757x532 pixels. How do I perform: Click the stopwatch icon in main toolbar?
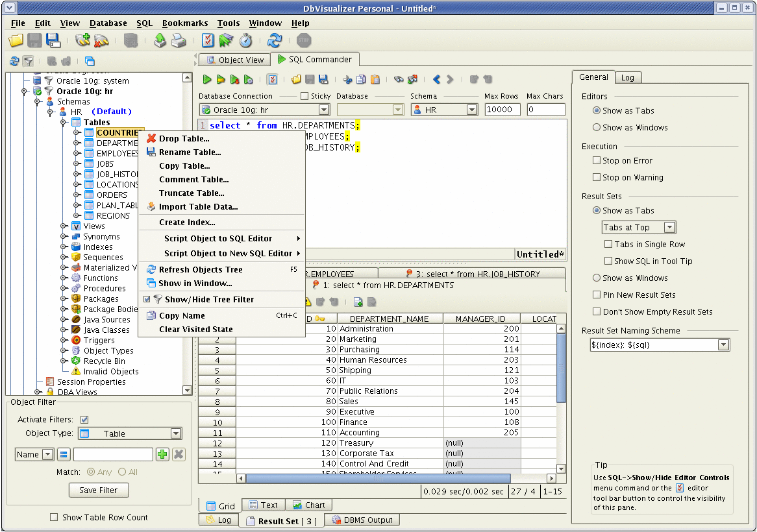click(x=245, y=40)
